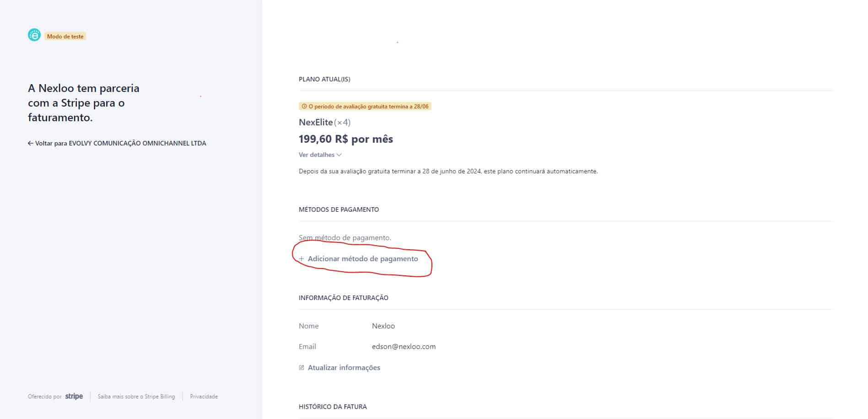
Task: Open Atualizar informações to edit billing info
Action: [x=340, y=368]
